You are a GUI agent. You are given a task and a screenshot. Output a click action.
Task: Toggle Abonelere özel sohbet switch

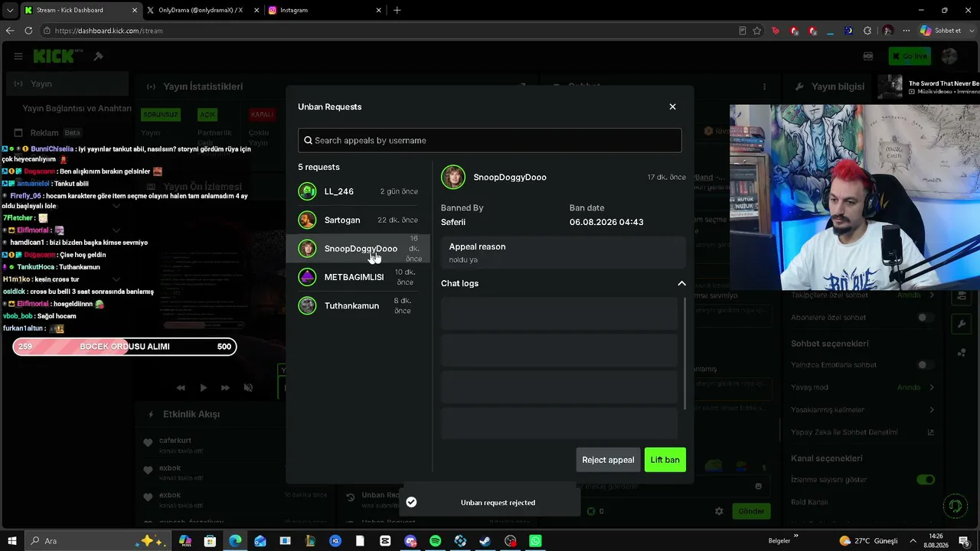pos(926,318)
